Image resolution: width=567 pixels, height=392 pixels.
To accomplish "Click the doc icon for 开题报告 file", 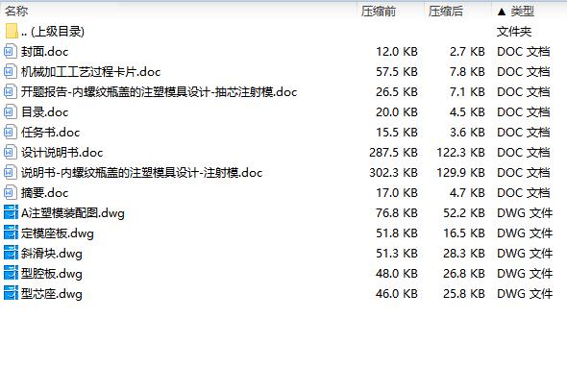I will pyautogui.click(x=11, y=92).
